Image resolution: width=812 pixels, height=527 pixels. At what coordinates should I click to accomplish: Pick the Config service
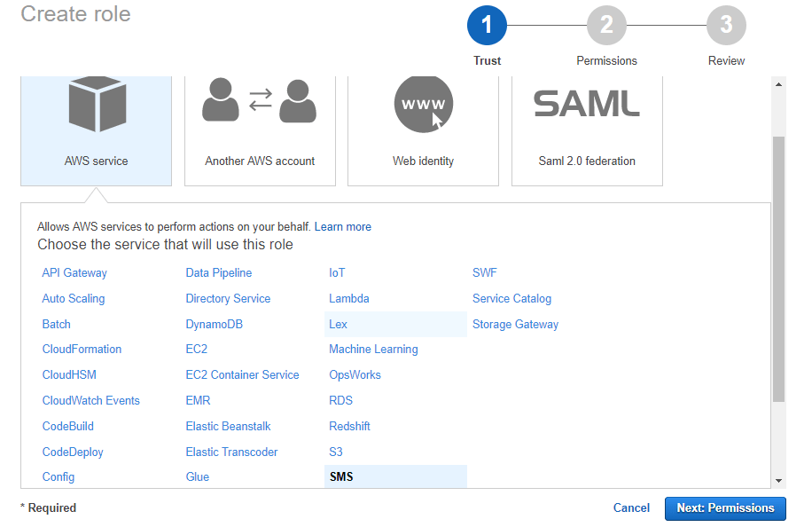[x=59, y=476]
